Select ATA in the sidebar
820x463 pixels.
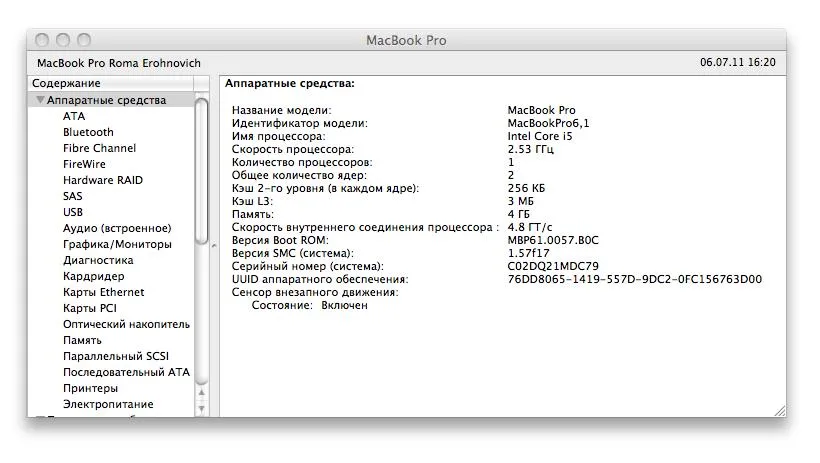[74, 116]
